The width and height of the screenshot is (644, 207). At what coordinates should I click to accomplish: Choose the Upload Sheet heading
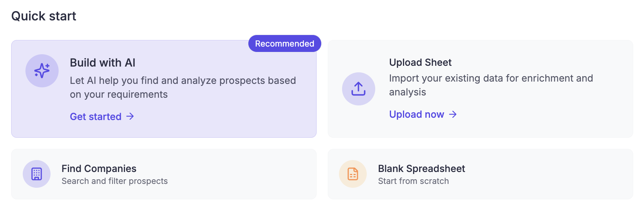click(420, 62)
